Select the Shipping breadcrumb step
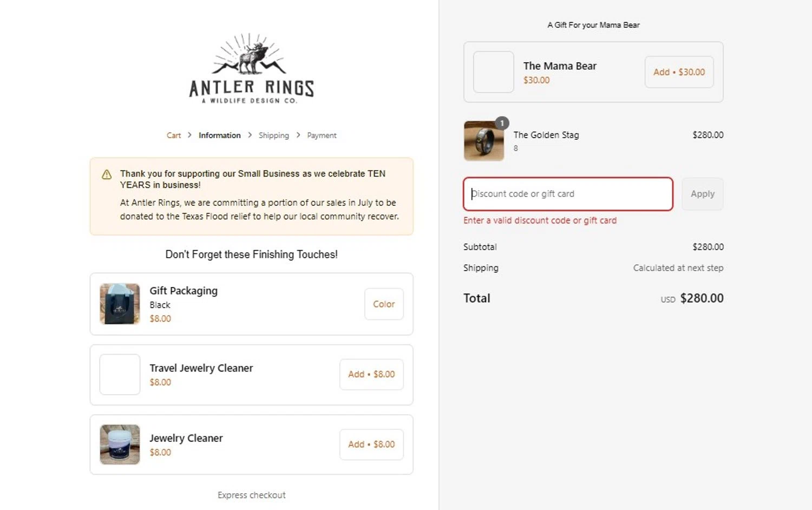812x510 pixels. [273, 135]
